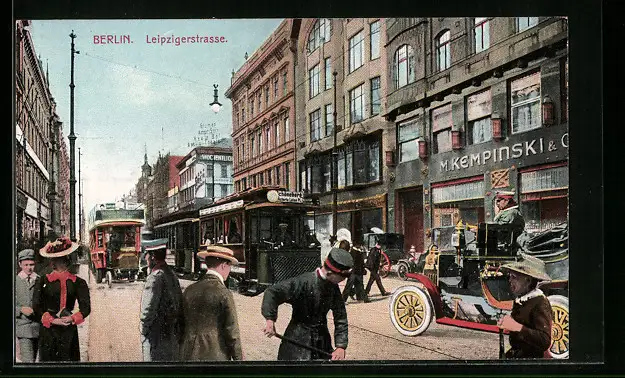Click the boy in the grey suit at the far left
625x378 pixels.
coord(26,305)
